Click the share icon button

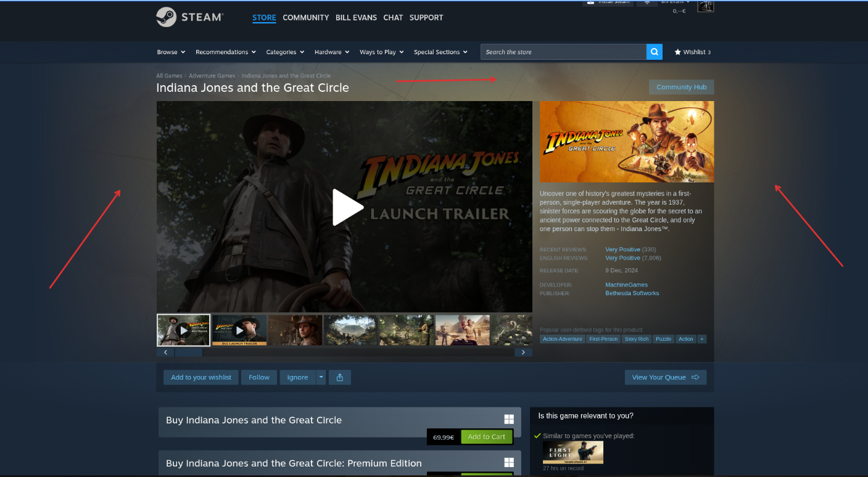coord(340,377)
